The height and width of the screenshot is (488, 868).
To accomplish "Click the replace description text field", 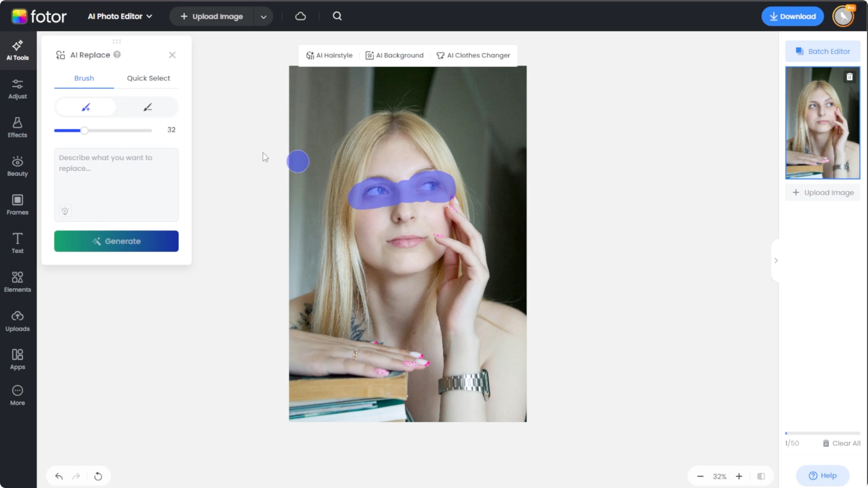I will 116,185.
